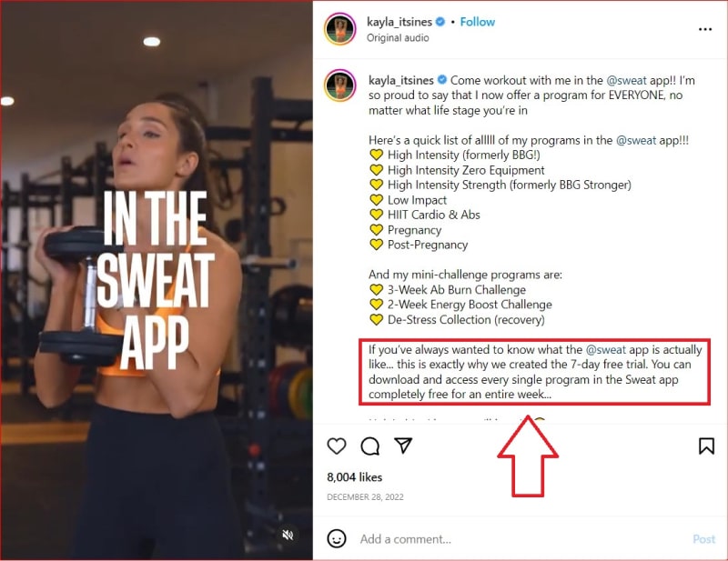Open emoji picker smiley icon

337,539
